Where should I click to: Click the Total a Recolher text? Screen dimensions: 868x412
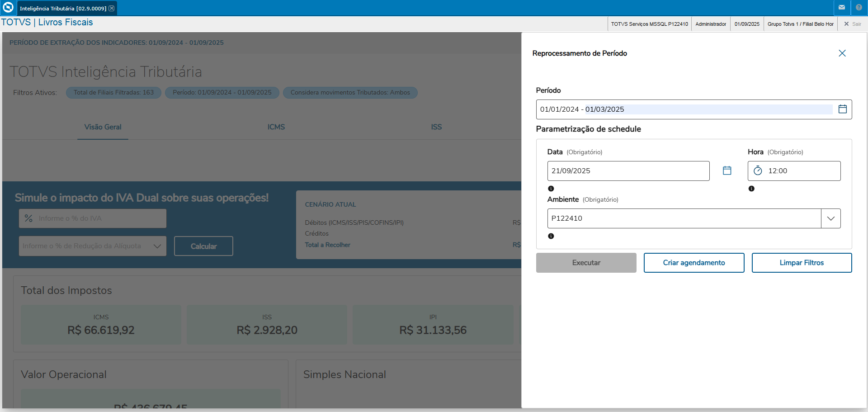point(328,245)
